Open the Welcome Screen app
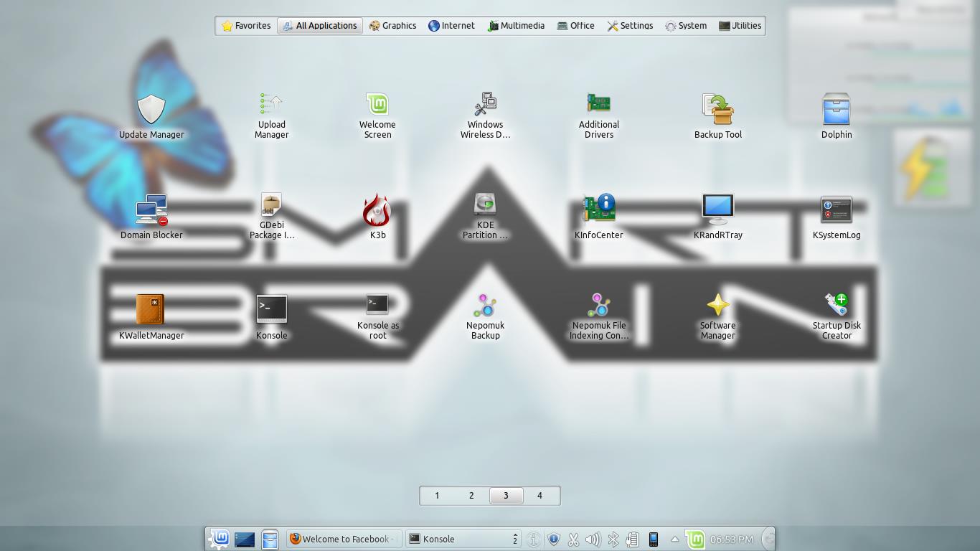The image size is (980, 551). click(377, 115)
